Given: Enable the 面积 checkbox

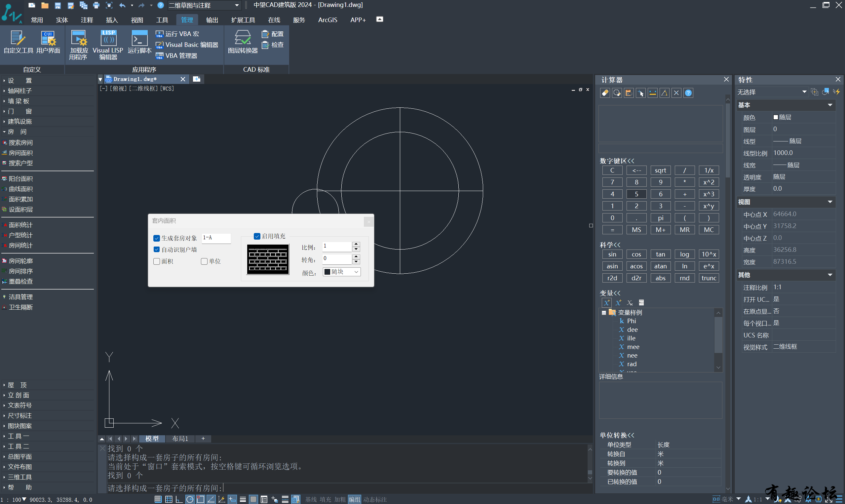Looking at the screenshot, I should pyautogui.click(x=157, y=261).
